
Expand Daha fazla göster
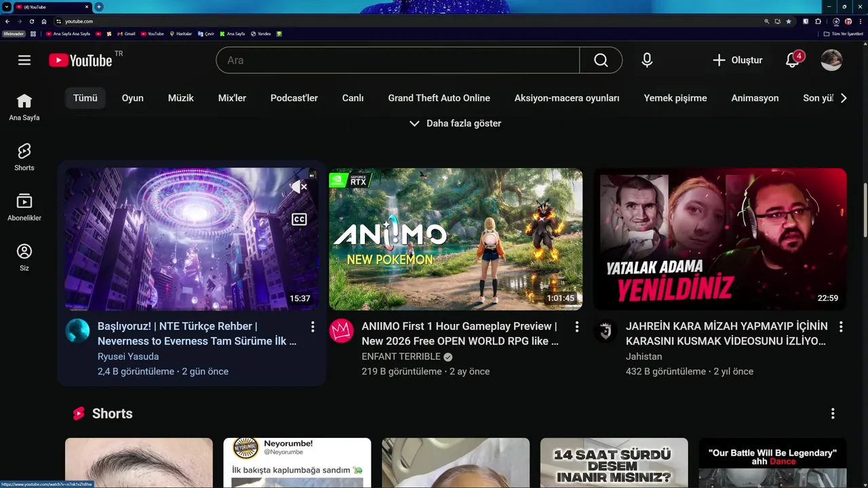tap(455, 123)
